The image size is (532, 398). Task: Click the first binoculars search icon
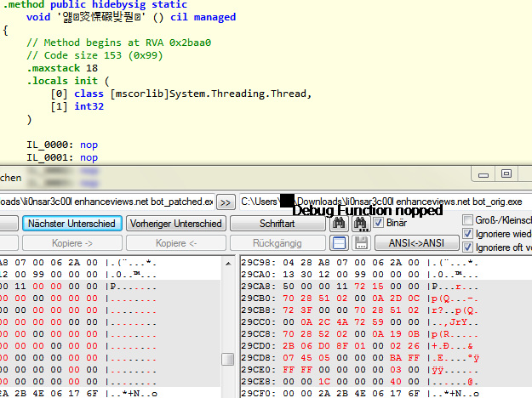[x=338, y=224]
